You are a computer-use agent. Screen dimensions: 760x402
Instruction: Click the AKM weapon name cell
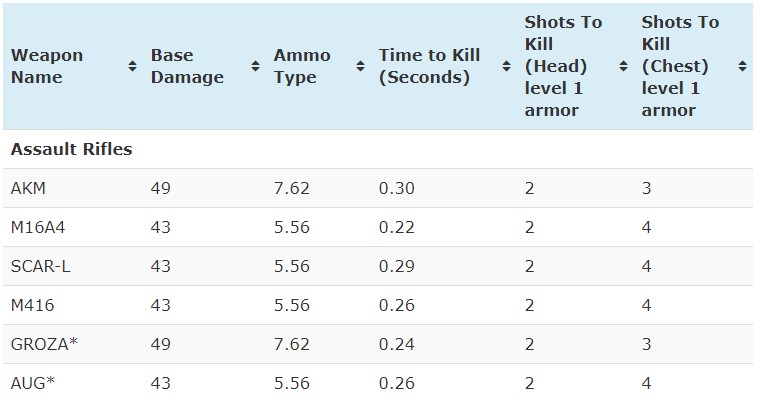tap(28, 188)
